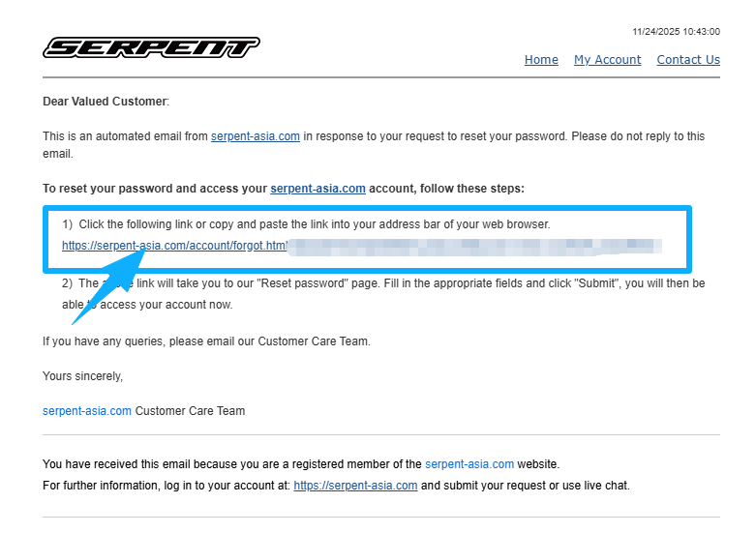The image size is (756, 533).
Task: Click the "If you have any queries" sentence
Action: coord(206,341)
